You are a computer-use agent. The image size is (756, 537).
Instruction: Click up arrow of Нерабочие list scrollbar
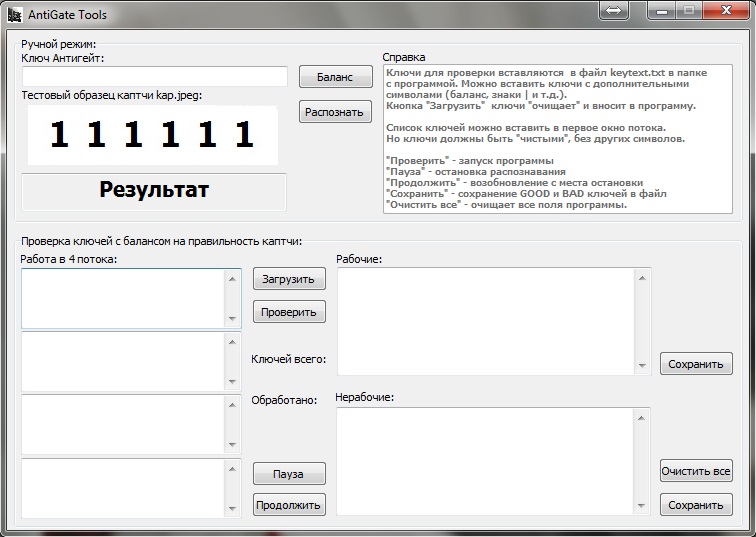click(641, 417)
